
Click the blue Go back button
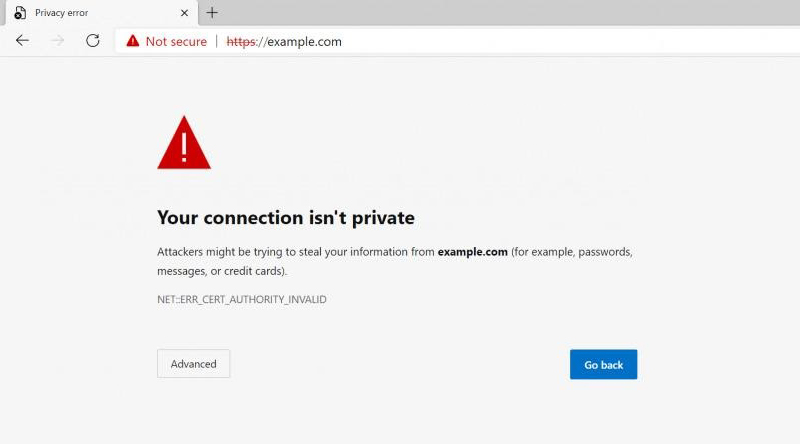coord(603,364)
